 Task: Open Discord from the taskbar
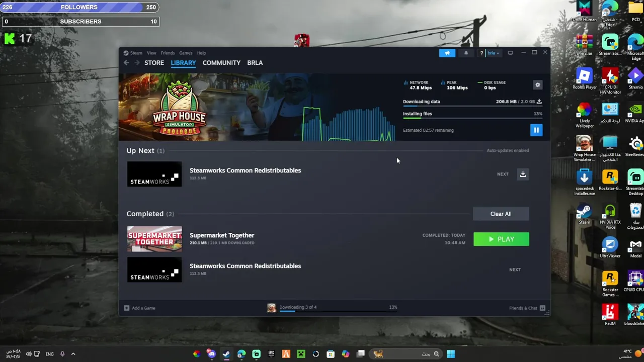(211, 354)
